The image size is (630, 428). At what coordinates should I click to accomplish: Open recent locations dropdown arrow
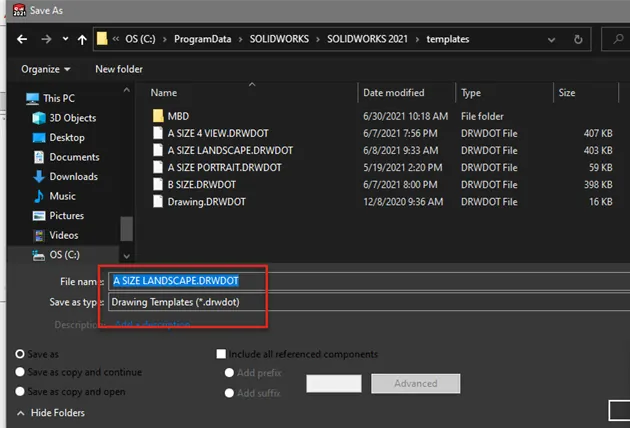pos(65,39)
